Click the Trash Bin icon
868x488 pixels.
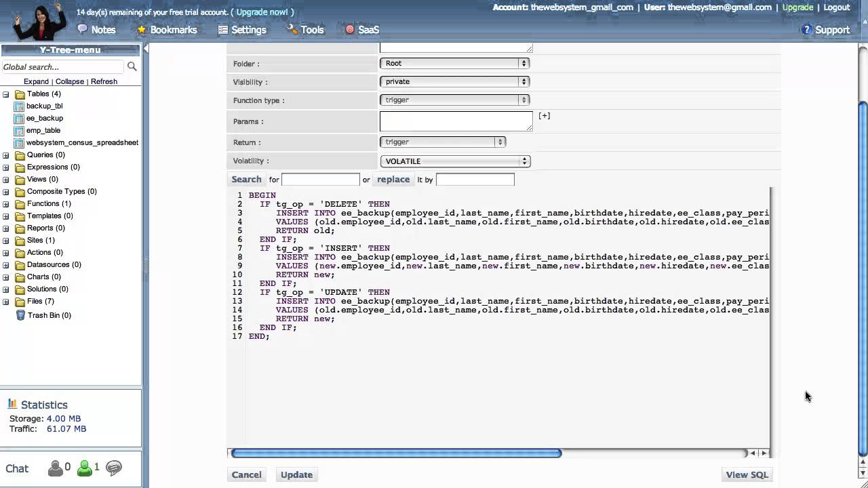pos(20,315)
